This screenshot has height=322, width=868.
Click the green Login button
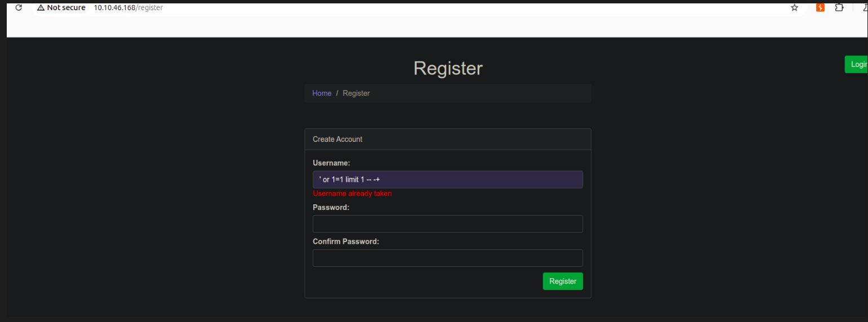856,64
